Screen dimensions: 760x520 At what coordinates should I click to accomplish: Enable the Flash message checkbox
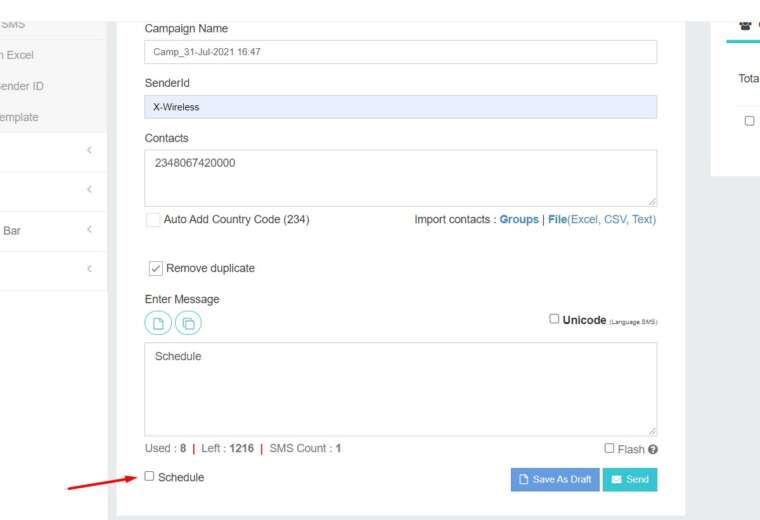609,448
